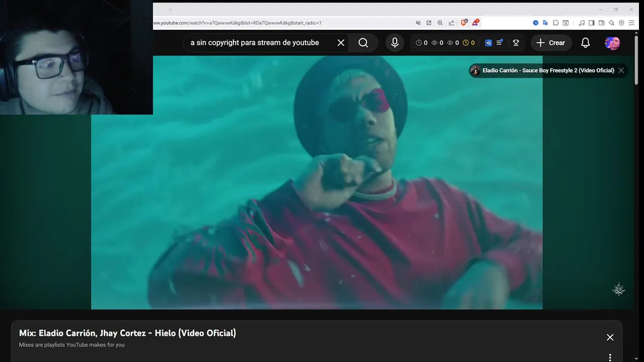Click the second eye view counter
Screen dimensions: 644x362
click(453, 43)
